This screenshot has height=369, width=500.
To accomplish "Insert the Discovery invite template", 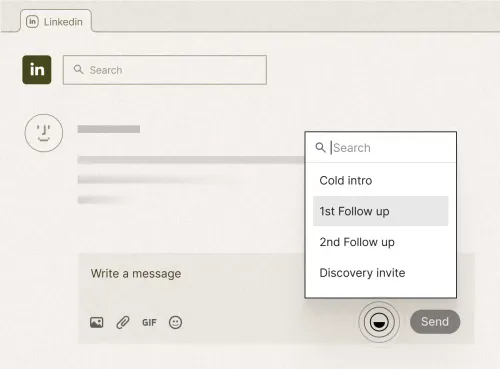I will pos(381,273).
